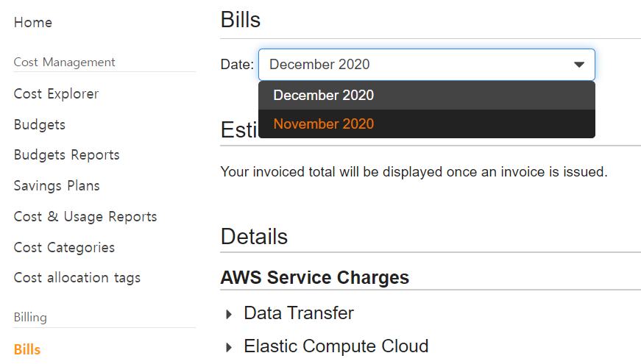Open Cost Explorer from the sidebar
The height and width of the screenshot is (364, 641).
pyautogui.click(x=56, y=94)
